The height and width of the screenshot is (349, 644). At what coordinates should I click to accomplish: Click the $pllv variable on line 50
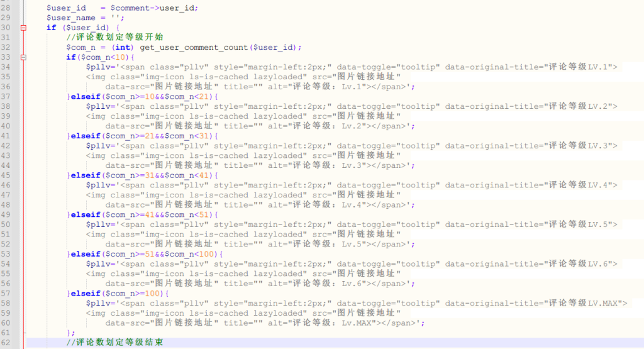(100, 224)
